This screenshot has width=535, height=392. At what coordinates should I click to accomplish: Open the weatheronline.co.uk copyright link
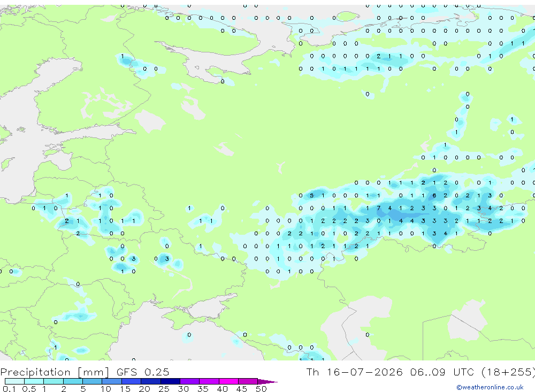(x=490, y=387)
